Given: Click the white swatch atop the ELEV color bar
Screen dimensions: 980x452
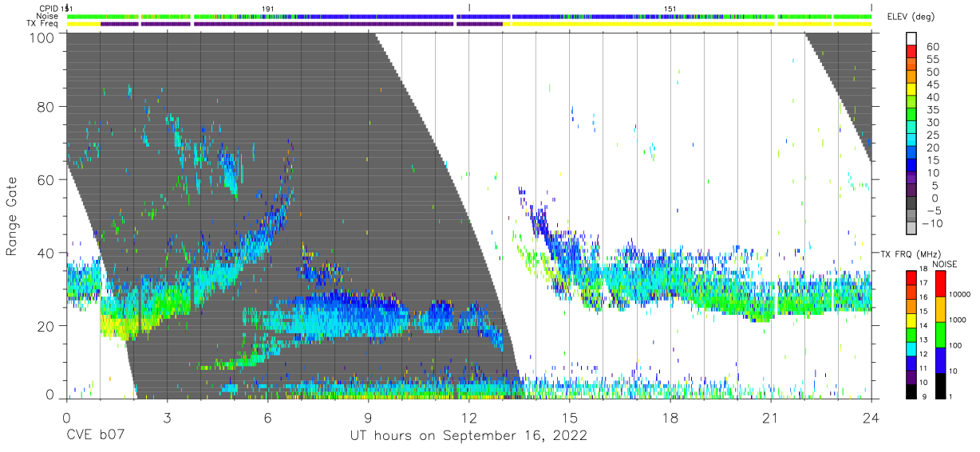Looking at the screenshot, I should coord(912,40).
